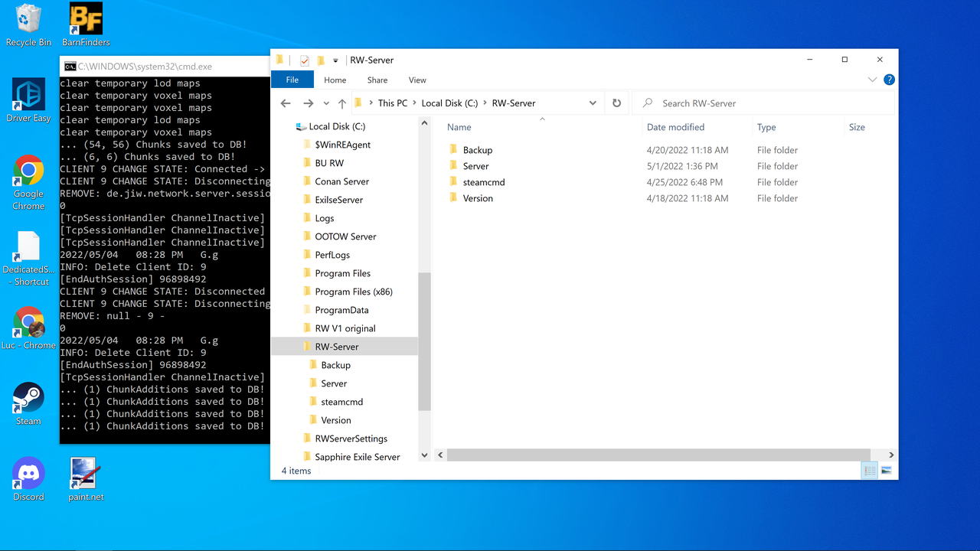Open the paint.net desktop shortcut
Viewport: 980px width, 551px height.
[83, 480]
